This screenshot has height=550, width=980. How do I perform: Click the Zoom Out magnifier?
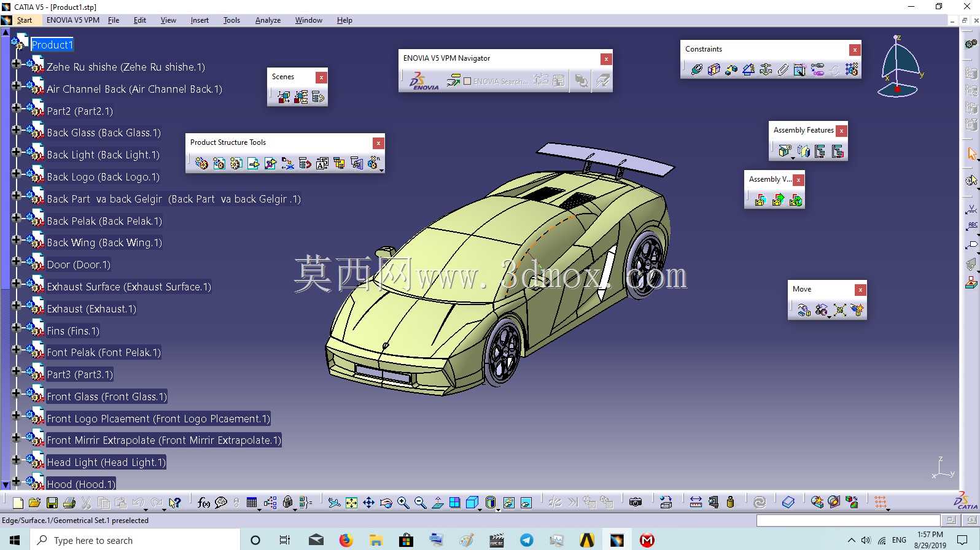point(420,503)
